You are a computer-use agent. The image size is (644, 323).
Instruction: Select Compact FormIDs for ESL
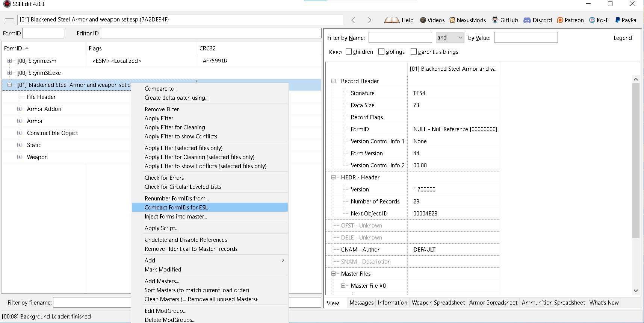210,207
